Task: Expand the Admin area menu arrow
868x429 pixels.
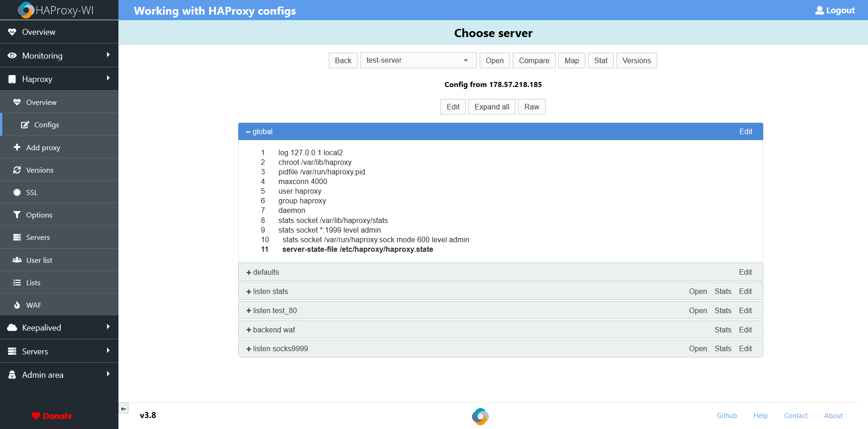Action: pyautogui.click(x=108, y=374)
